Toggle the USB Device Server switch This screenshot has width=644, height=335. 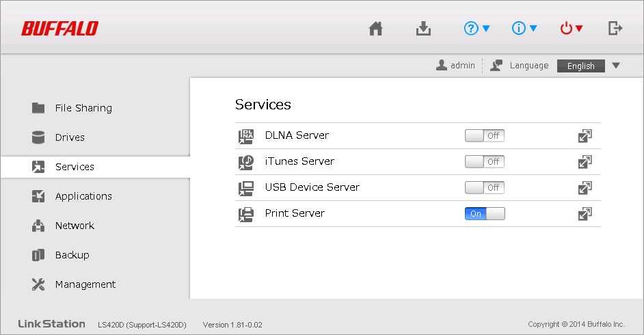[485, 187]
